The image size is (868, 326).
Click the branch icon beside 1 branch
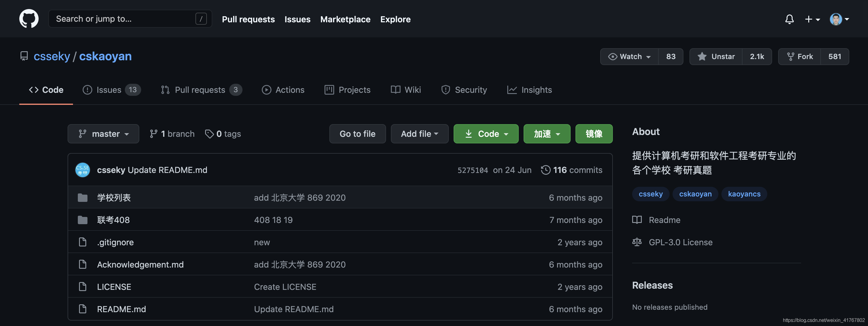(x=154, y=134)
